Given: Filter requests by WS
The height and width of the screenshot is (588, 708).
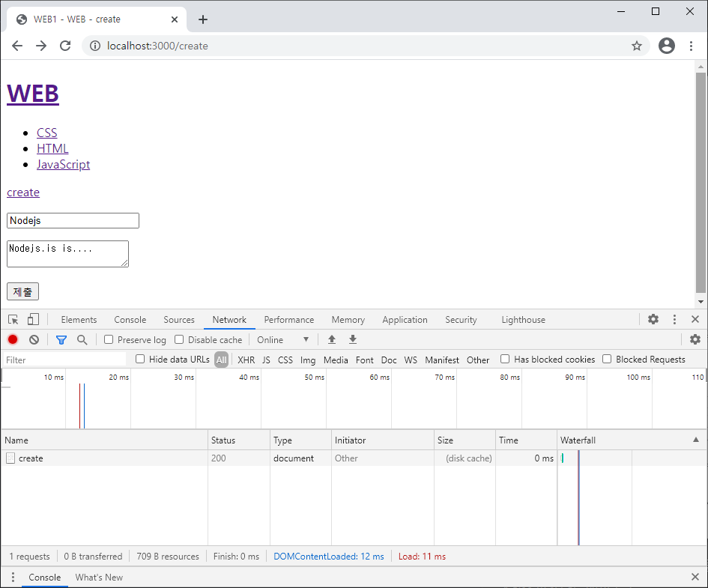Looking at the screenshot, I should click(x=411, y=360).
